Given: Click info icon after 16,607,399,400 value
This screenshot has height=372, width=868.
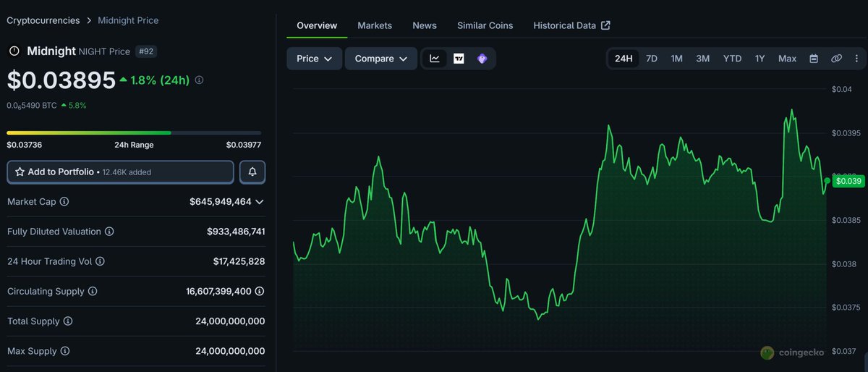Looking at the screenshot, I should (260, 291).
